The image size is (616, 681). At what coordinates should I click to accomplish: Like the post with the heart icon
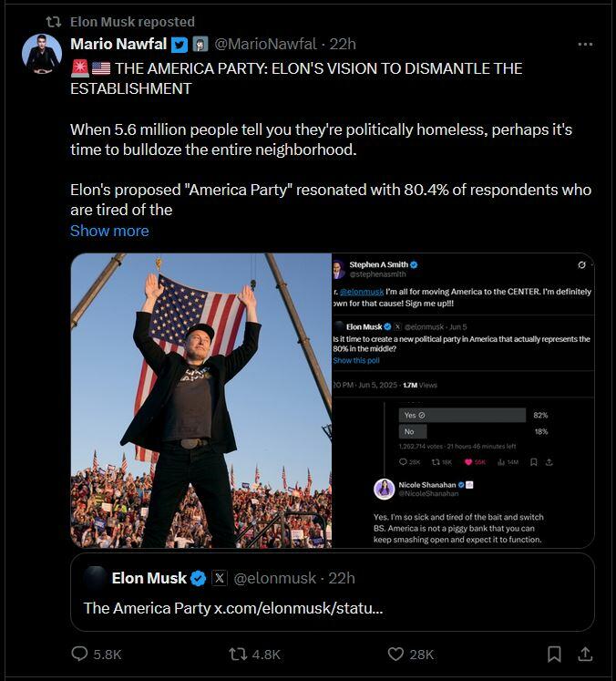[395, 654]
